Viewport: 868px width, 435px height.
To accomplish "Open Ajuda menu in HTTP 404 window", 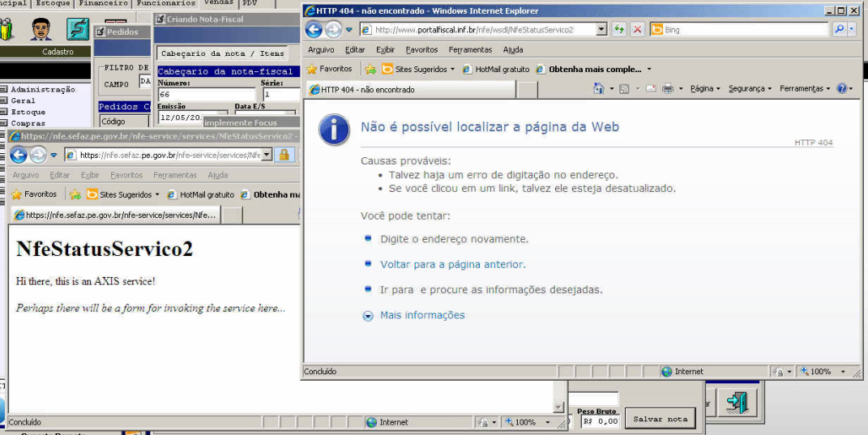I will tap(513, 49).
